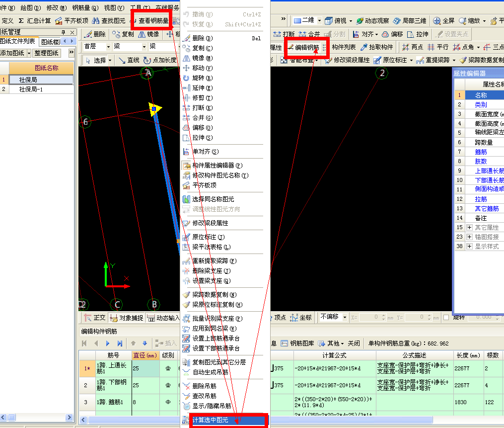Click 编辑钢筋 toolbar button
The width and height of the screenshot is (504, 428).
pyautogui.click(x=303, y=47)
